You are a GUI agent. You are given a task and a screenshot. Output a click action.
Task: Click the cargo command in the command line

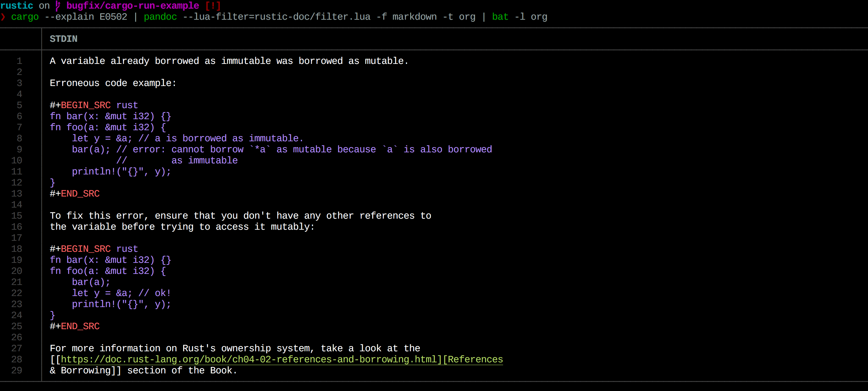(x=25, y=17)
